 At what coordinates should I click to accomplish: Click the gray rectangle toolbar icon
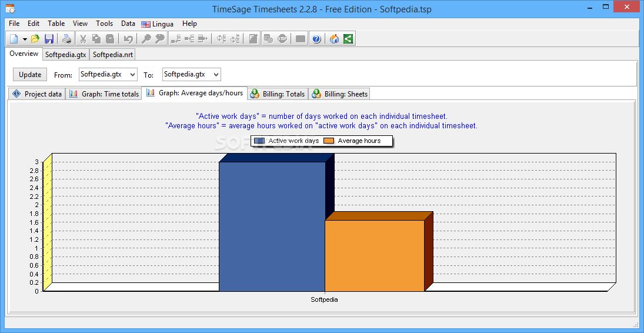click(301, 39)
